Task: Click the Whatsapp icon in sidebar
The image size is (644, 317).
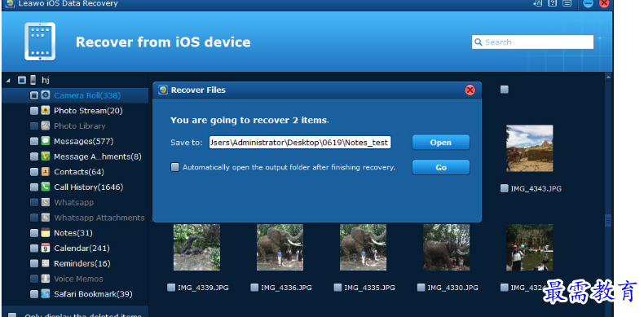Action: click(46, 202)
